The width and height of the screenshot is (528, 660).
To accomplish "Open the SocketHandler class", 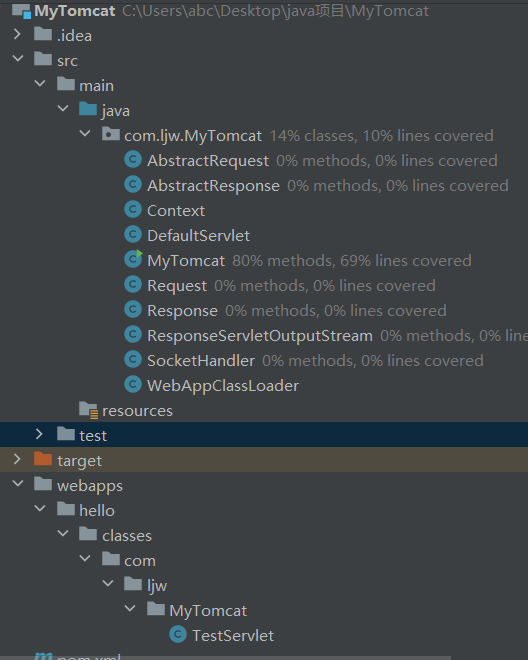I will (201, 361).
